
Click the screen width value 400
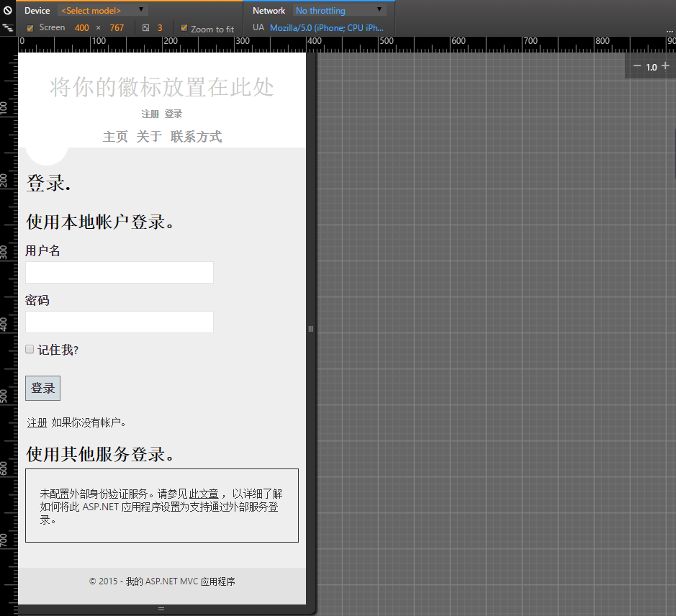click(x=81, y=28)
